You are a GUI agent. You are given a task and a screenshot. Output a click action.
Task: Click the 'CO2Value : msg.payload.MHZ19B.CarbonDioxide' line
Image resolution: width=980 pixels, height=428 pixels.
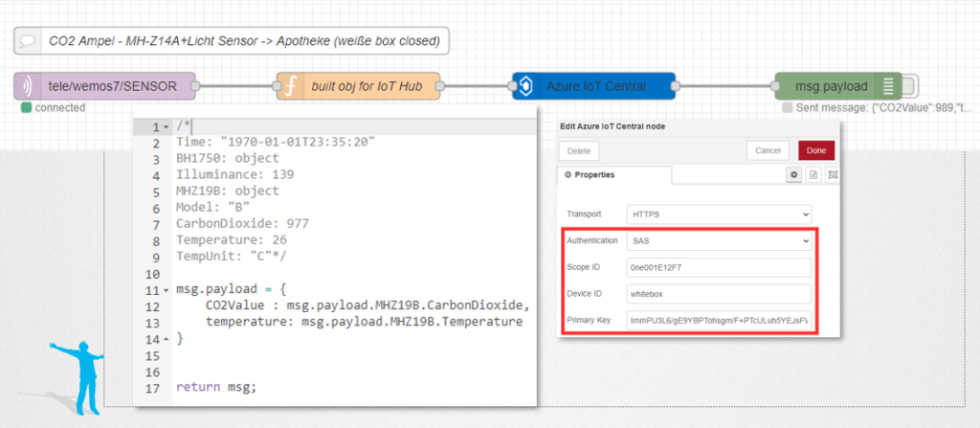367,306
